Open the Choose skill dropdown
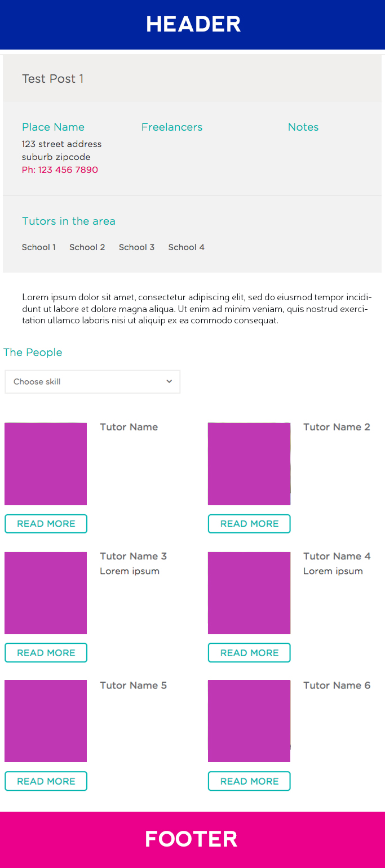The image size is (385, 868). (x=92, y=382)
